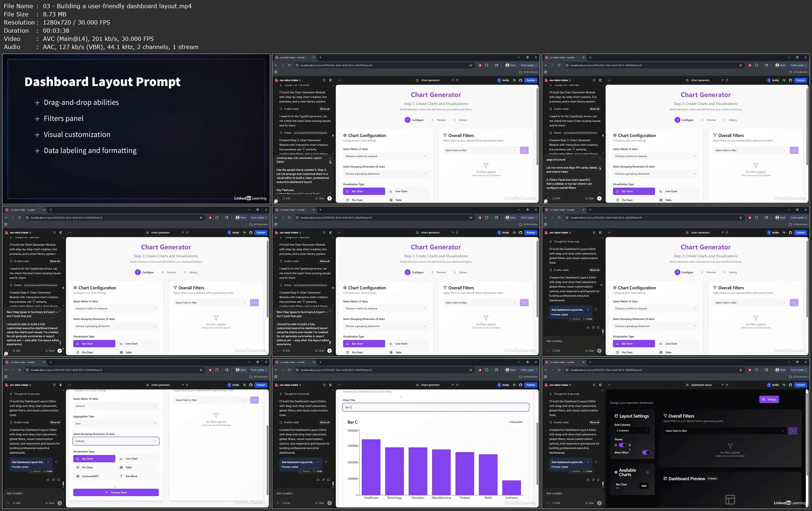Open /dashboard-layout preview in new tab arrow
Viewport: 812px width, 511px height.
click(x=722, y=385)
